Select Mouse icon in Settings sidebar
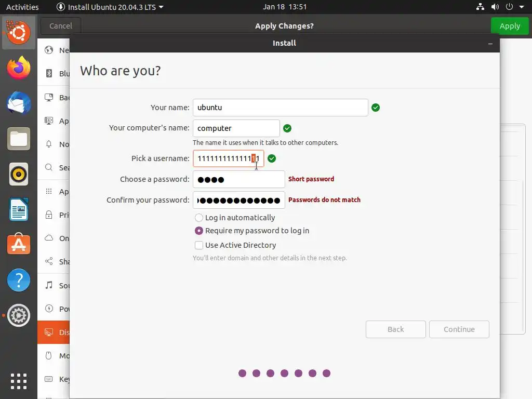 coord(49,355)
